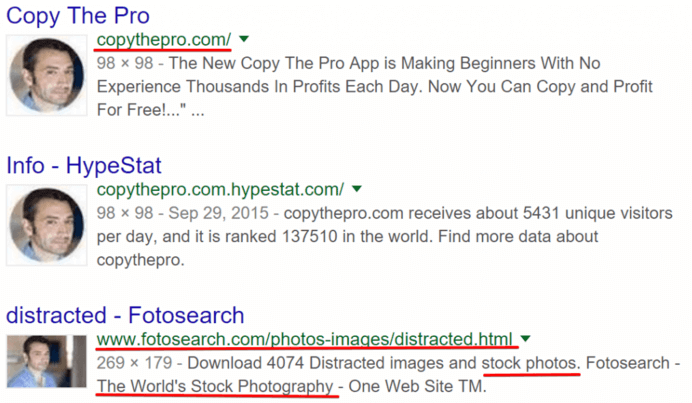Open thumbnail image of HypeStat result
Screen dimensions: 692x403
(x=47, y=225)
